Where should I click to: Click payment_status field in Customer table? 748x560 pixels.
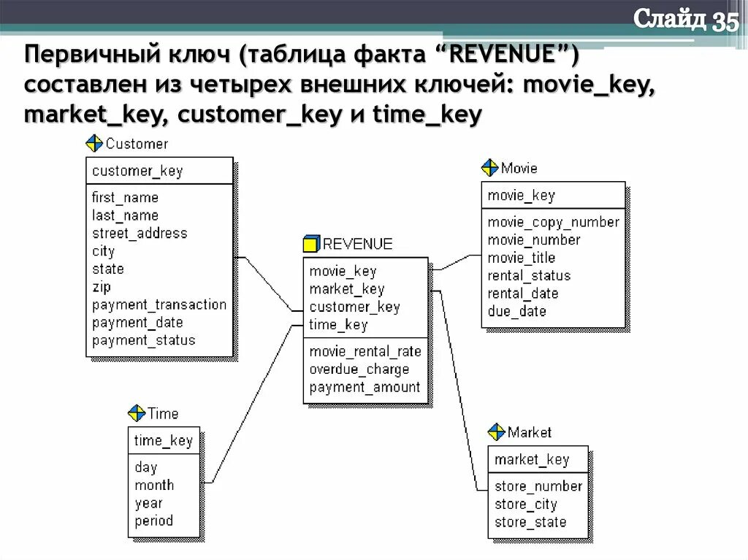click(144, 340)
